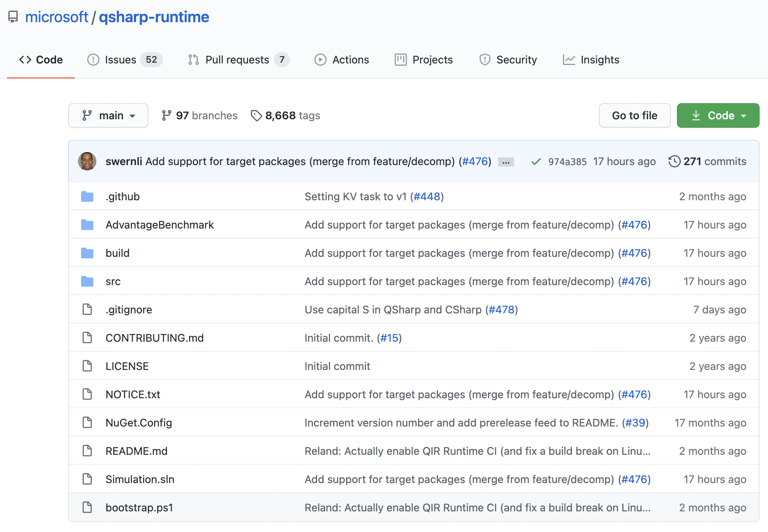Click the 974a385 commit hash
Screen dimensions: 768x532
click(x=567, y=162)
